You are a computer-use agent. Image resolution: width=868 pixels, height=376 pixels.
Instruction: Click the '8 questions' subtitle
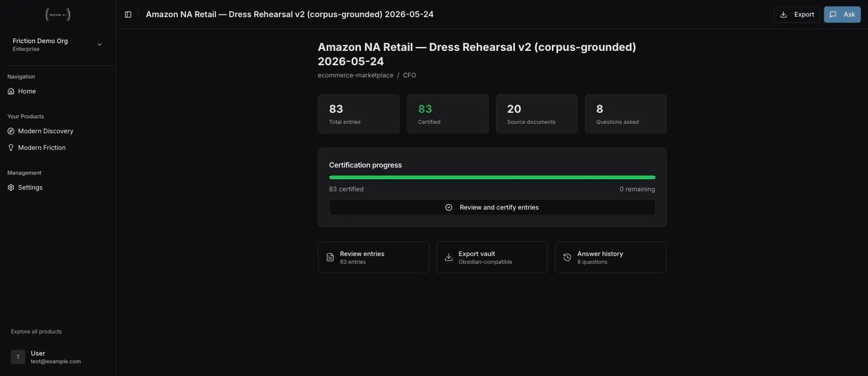[592, 262]
